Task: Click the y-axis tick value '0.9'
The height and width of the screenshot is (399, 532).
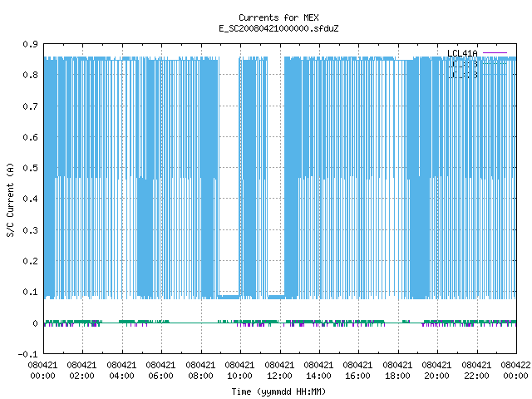Action: point(31,44)
